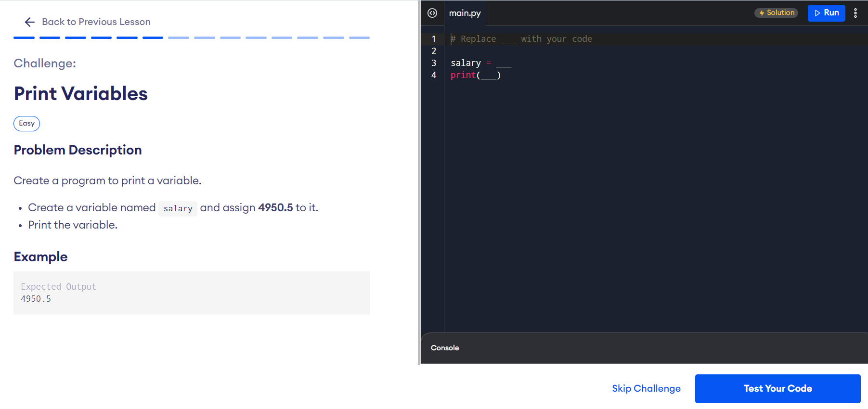This screenshot has width=868, height=409.
Task: Click the 'Example' heading
Action: (x=40, y=257)
